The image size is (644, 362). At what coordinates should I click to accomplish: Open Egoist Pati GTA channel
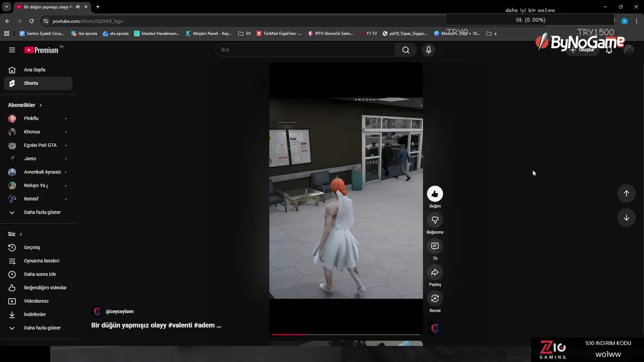38,145
